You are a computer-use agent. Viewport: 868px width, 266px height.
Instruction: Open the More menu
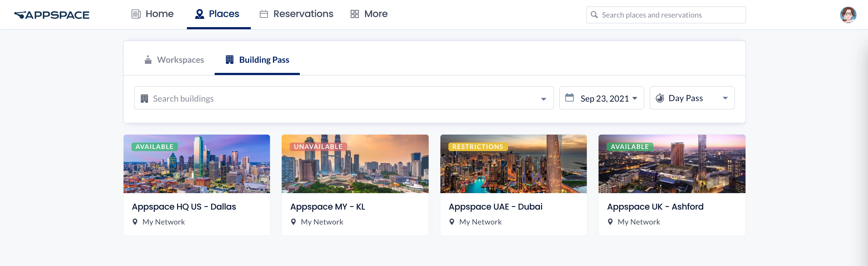click(369, 14)
